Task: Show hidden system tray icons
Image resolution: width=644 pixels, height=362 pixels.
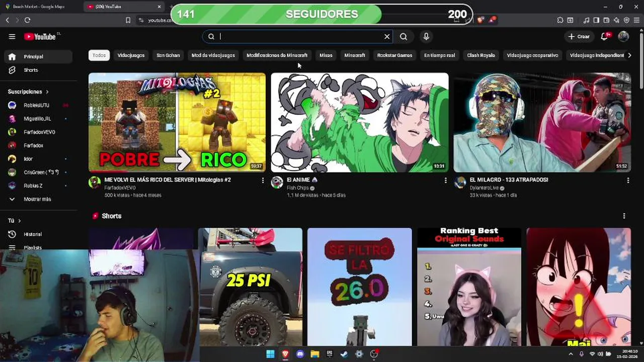Action: [571, 354]
